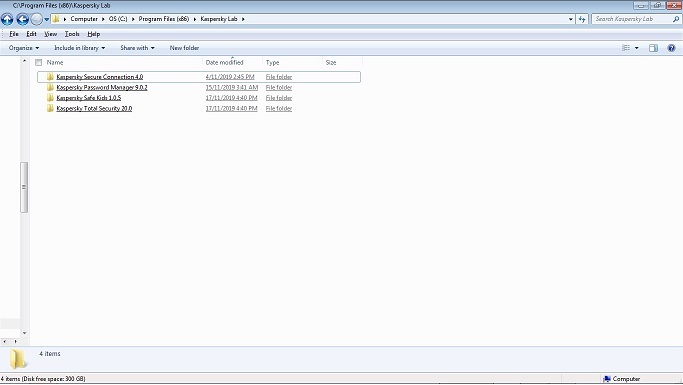Select Computer in the address breadcrumb

[84, 19]
